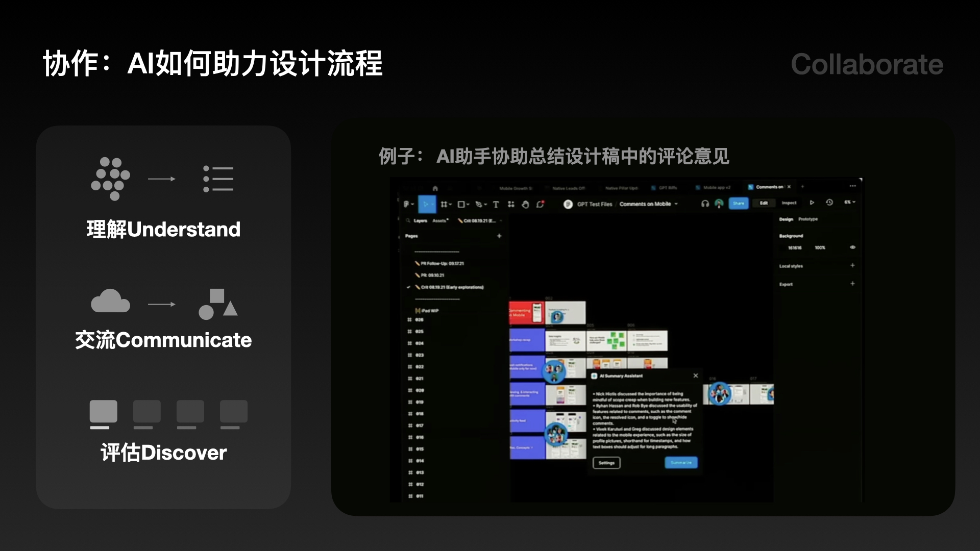The height and width of the screenshot is (551, 980).
Task: Open the zoom level dropdown
Action: [x=849, y=203]
